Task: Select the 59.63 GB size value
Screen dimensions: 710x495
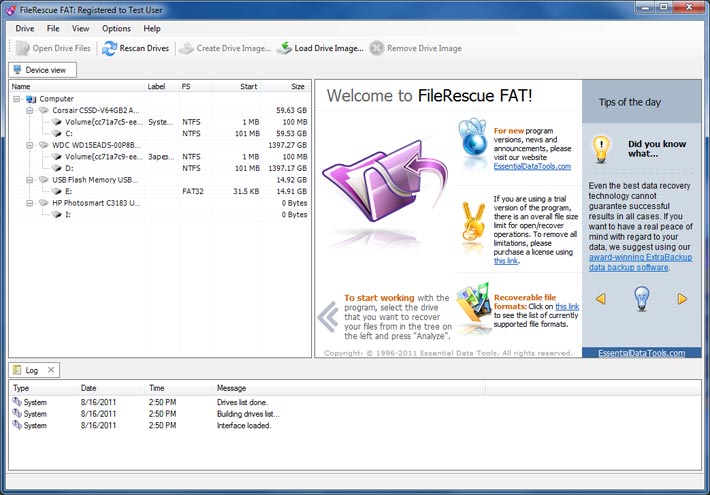Action: tap(292, 111)
